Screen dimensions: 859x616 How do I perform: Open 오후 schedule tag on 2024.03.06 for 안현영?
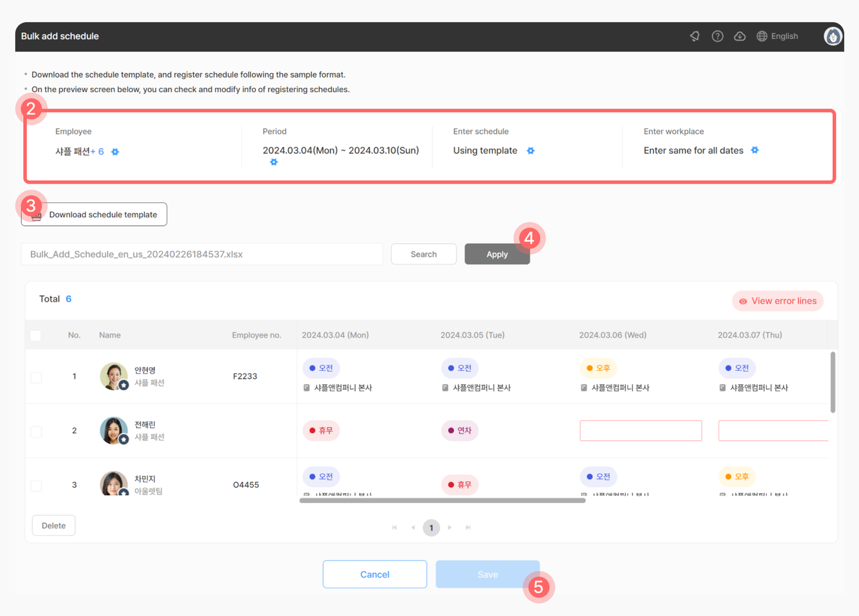pos(598,368)
